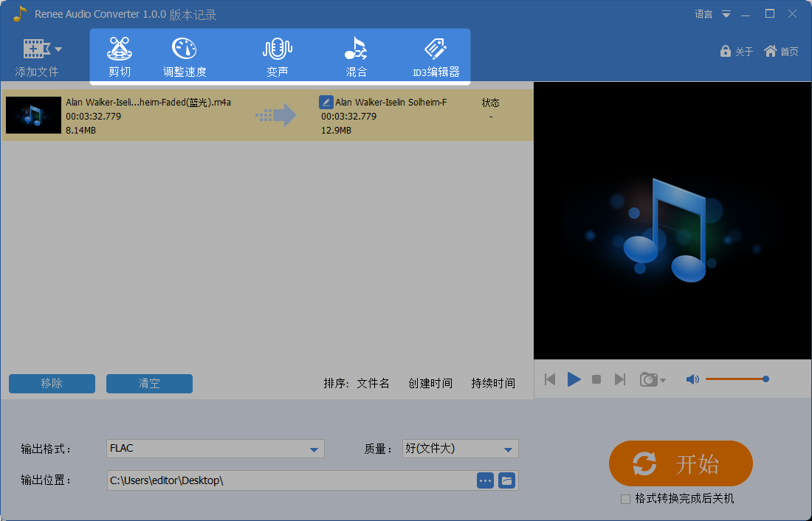Adjust the orange volume slider
812x521 pixels.
pyautogui.click(x=737, y=379)
